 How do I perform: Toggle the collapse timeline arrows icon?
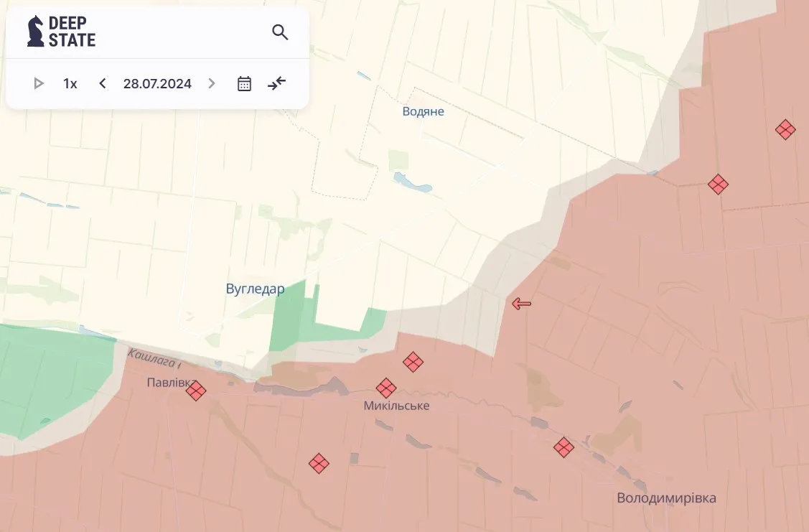(x=276, y=83)
